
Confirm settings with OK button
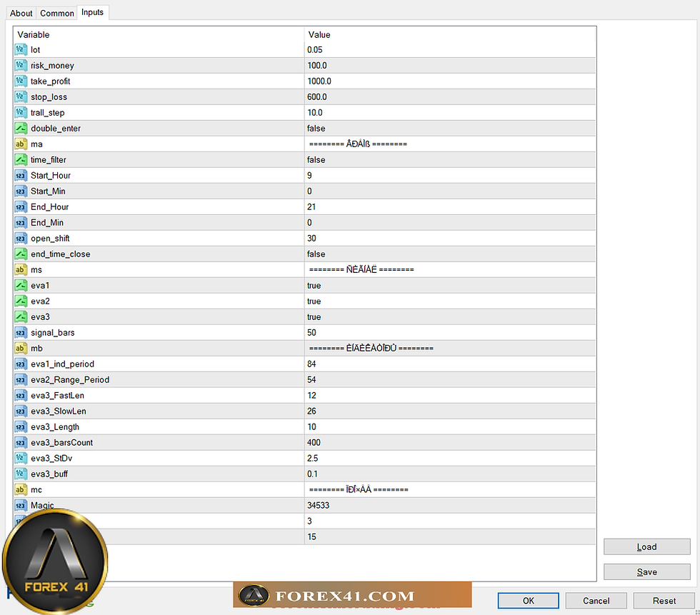528,601
